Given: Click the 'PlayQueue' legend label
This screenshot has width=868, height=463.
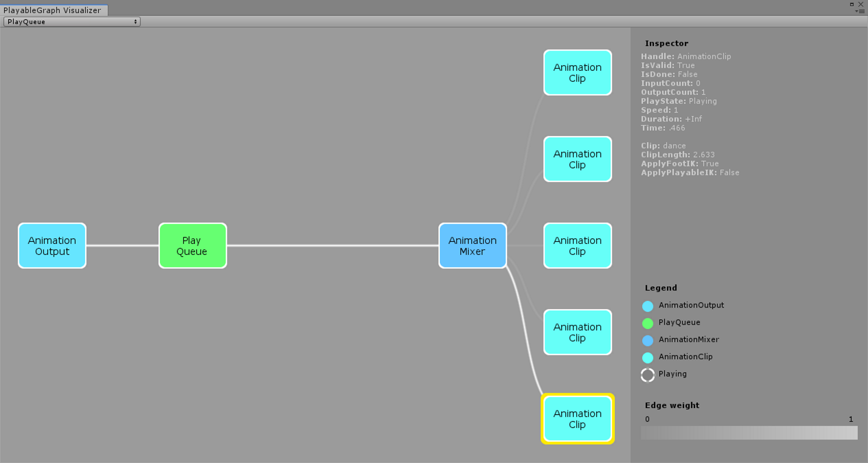Looking at the screenshot, I should pos(679,322).
